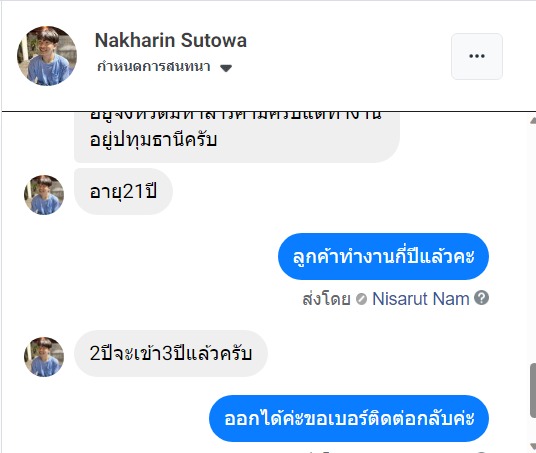Click the scrollbar up arrow

[x=533, y=120]
